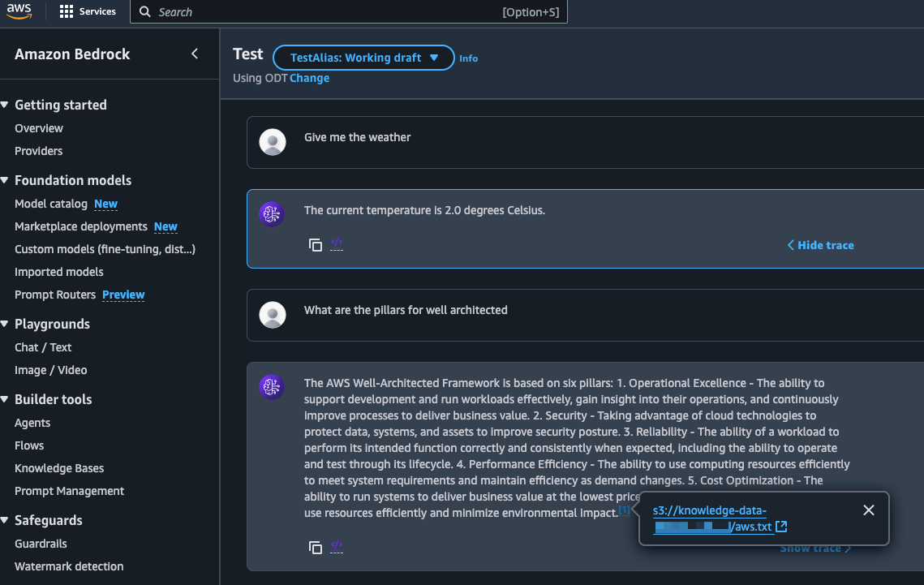Open Custom models (fine-tuning) page
Viewport: 924px width, 585px height.
[105, 249]
